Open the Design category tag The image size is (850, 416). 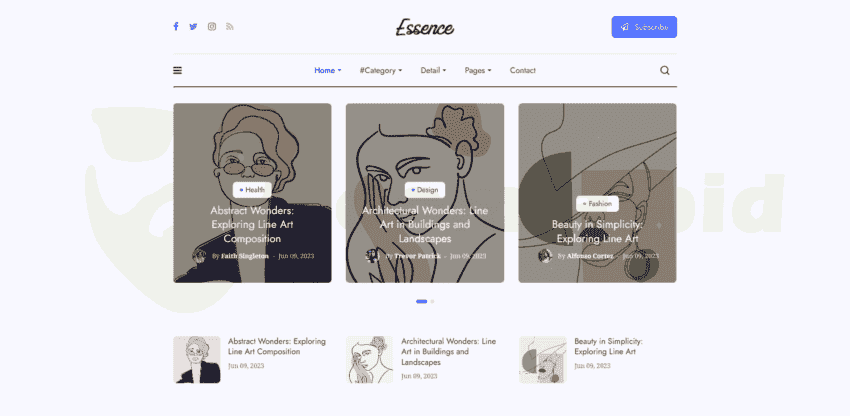click(424, 190)
